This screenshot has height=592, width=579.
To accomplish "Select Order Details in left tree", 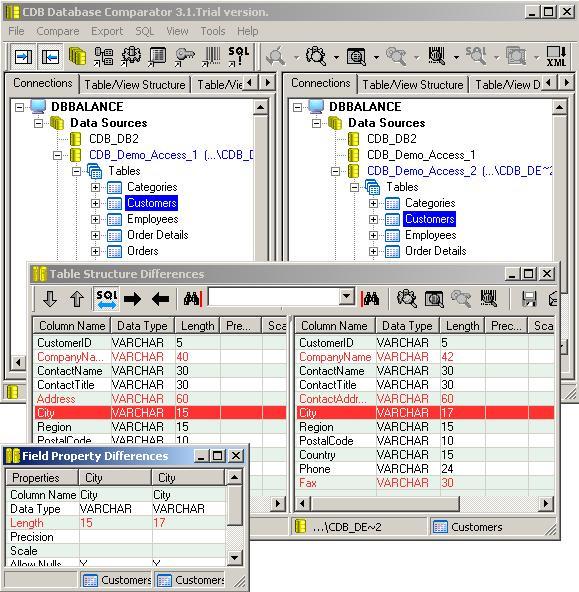I will point(158,235).
